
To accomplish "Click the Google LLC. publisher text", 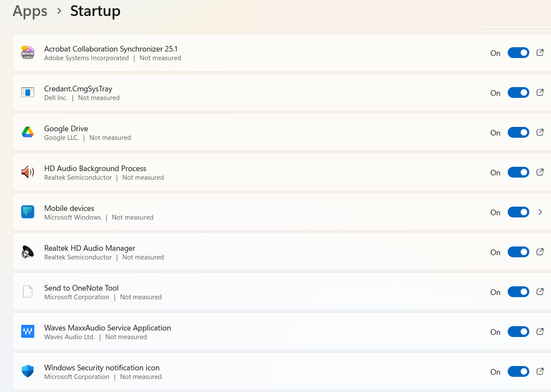I will pos(62,138).
